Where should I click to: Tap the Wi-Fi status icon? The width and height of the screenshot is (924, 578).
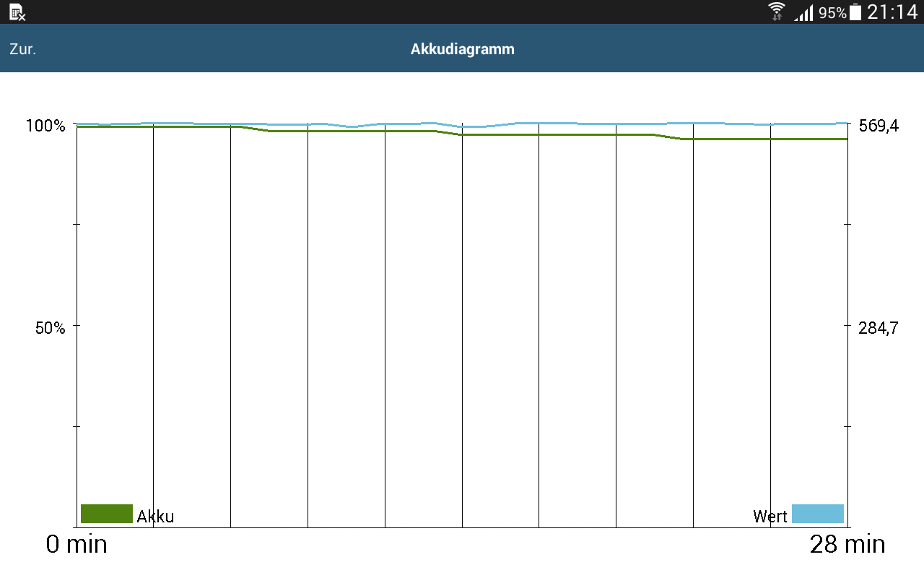tap(777, 12)
